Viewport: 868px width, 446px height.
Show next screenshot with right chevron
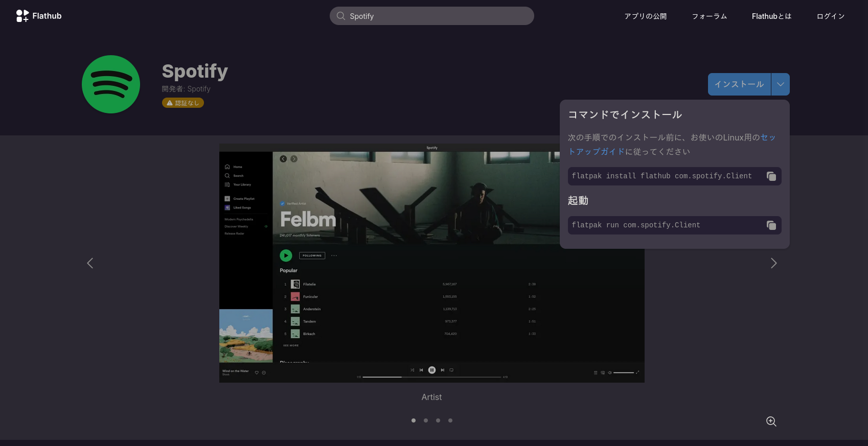click(773, 263)
